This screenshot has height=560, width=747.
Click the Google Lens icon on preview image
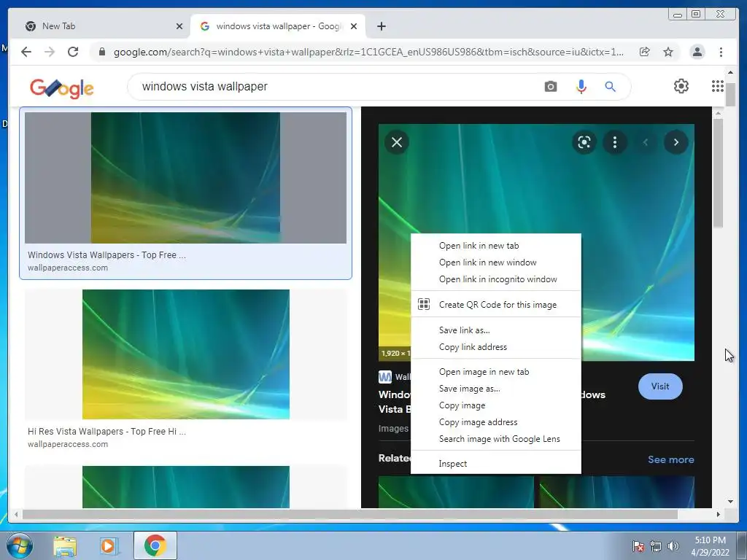point(584,142)
